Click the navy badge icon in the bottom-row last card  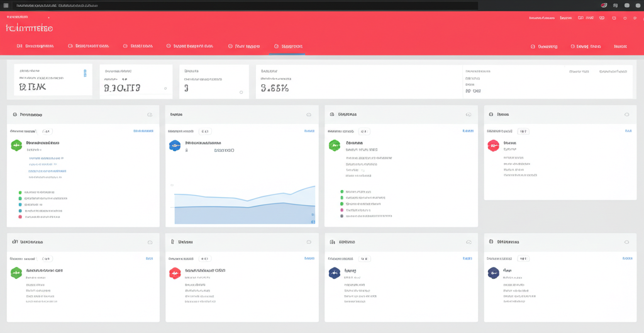tap(493, 273)
